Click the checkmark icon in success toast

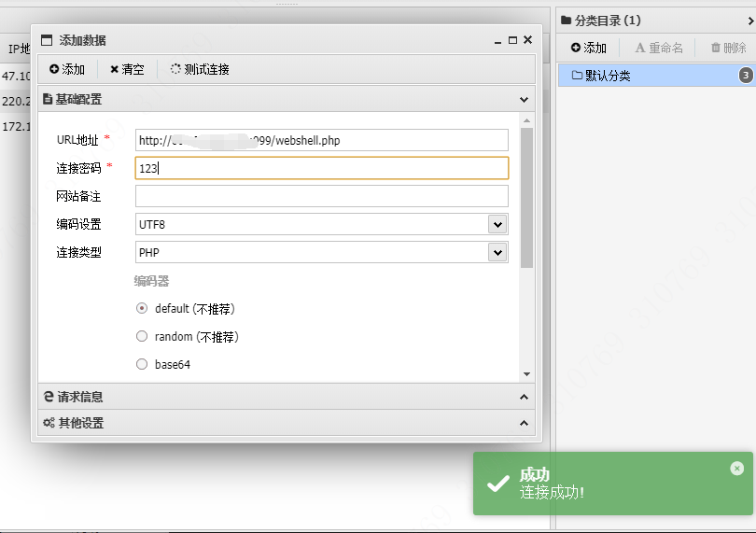tap(498, 484)
